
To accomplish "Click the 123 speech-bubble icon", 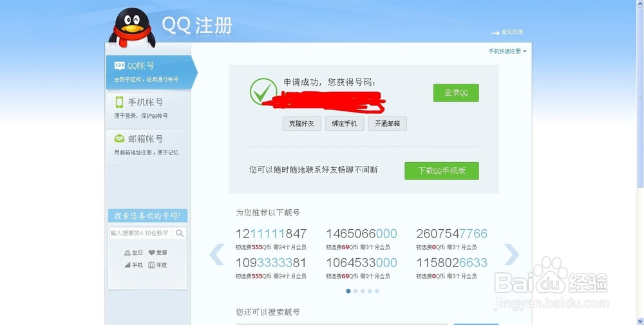I will point(120,66).
